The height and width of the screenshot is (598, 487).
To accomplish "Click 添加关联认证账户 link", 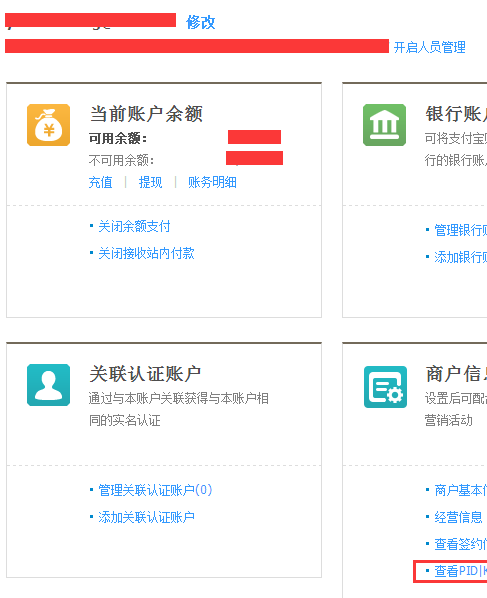I will pyautogui.click(x=146, y=517).
